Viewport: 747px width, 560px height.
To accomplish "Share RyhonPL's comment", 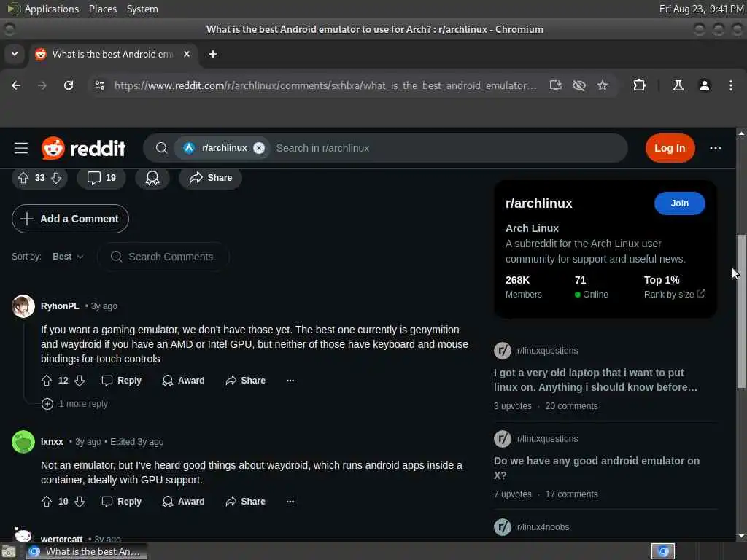I will click(245, 381).
